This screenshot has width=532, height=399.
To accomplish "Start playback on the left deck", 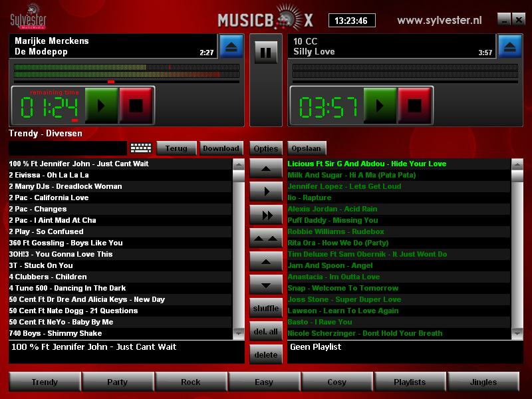I will 101,105.
